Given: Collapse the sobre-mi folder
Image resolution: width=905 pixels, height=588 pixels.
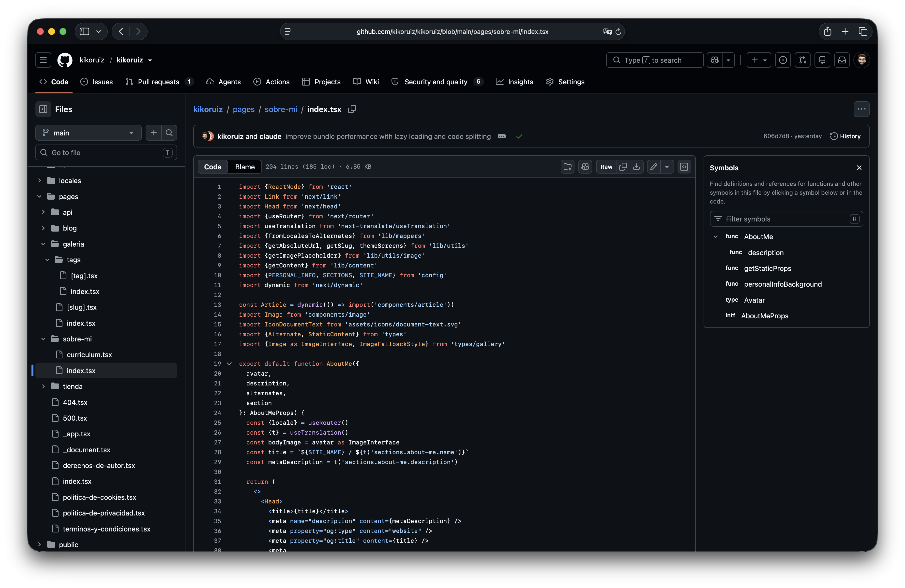Looking at the screenshot, I should pos(43,339).
